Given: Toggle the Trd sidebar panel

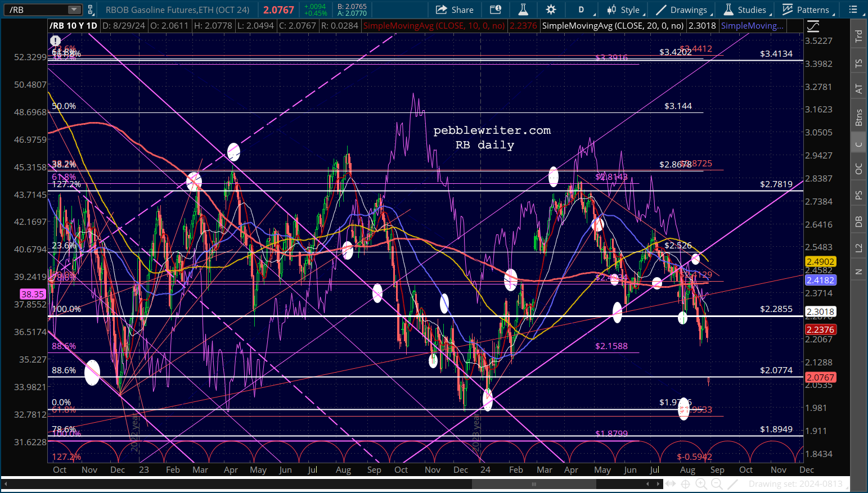Looking at the screenshot, I should pos(858,37).
